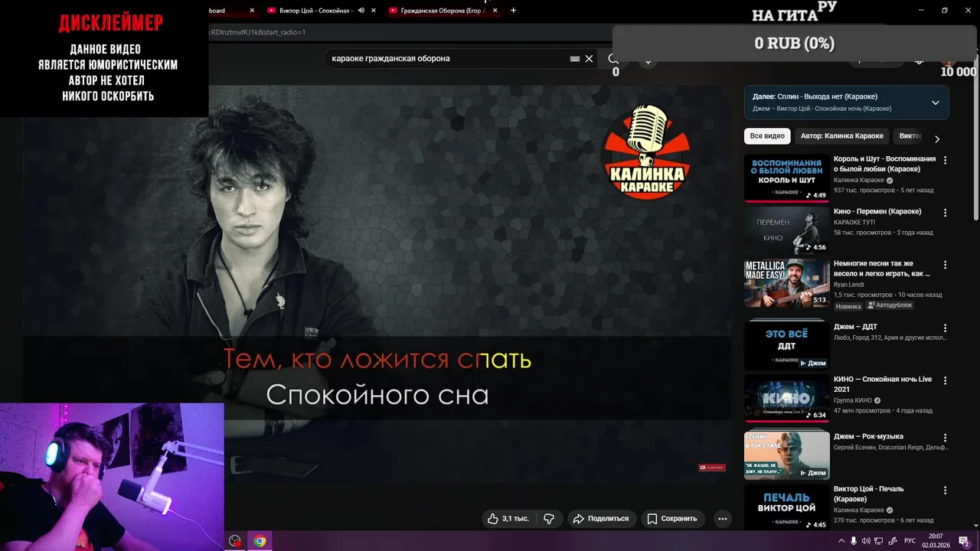Open menu for 'КИНО — Спокойная ночь Live 2021'
The width and height of the screenshot is (980, 551).
pos(945,380)
